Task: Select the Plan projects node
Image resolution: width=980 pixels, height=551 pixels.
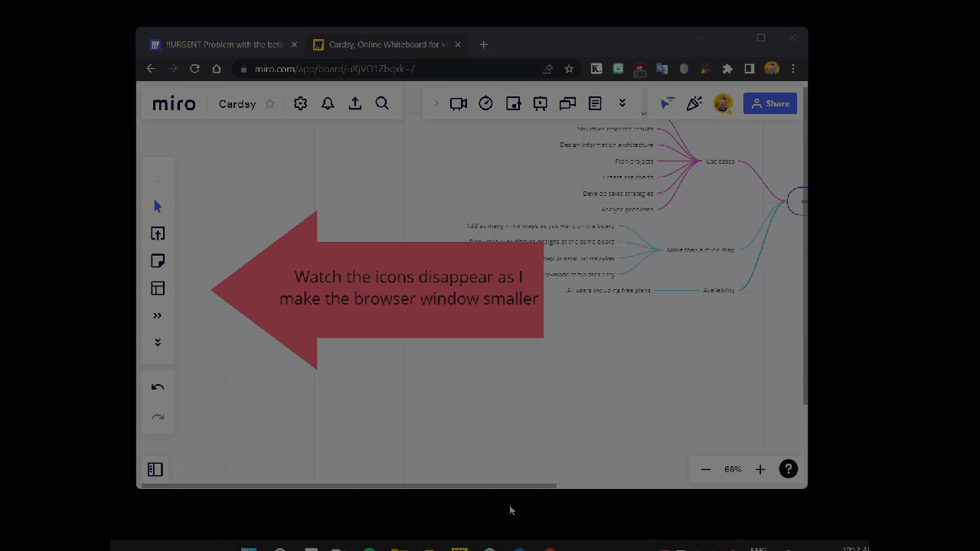Action: pyautogui.click(x=634, y=161)
